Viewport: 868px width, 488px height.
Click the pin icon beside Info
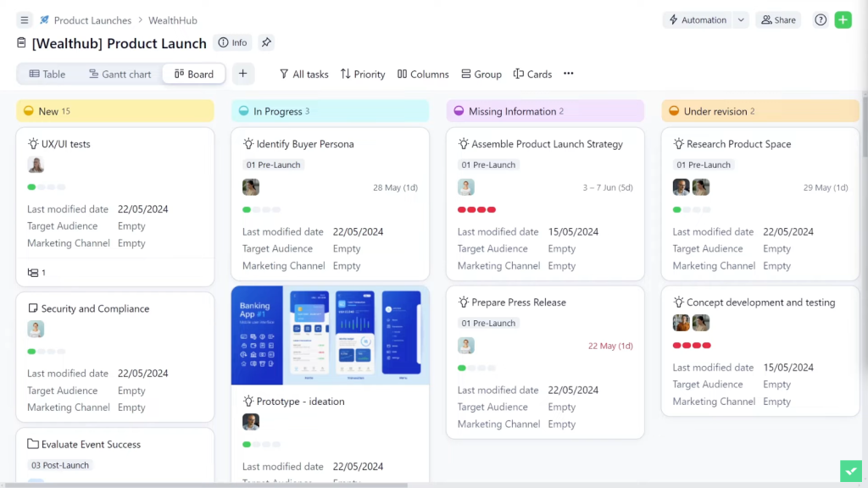[x=266, y=42]
